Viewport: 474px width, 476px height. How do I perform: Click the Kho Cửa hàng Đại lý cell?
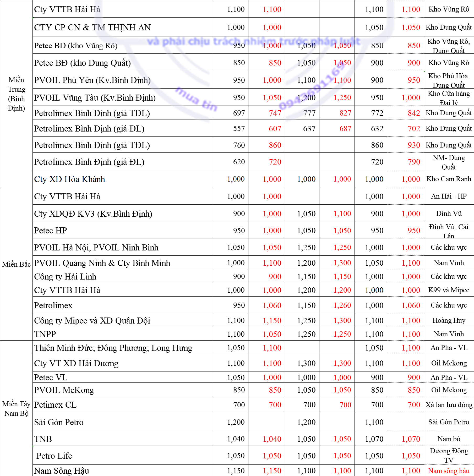tap(449, 97)
